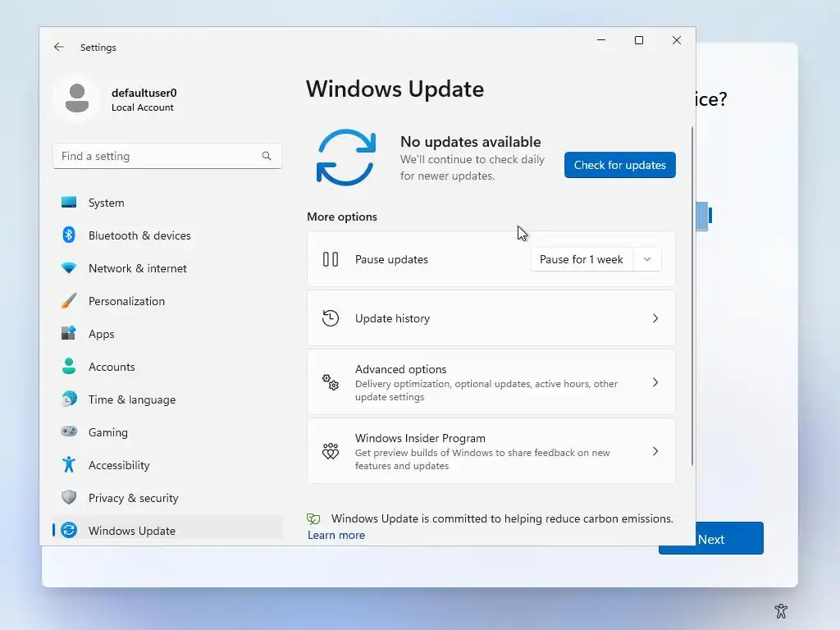Click the search magnifier icon
Viewport: 840px width, 630px height.
267,156
